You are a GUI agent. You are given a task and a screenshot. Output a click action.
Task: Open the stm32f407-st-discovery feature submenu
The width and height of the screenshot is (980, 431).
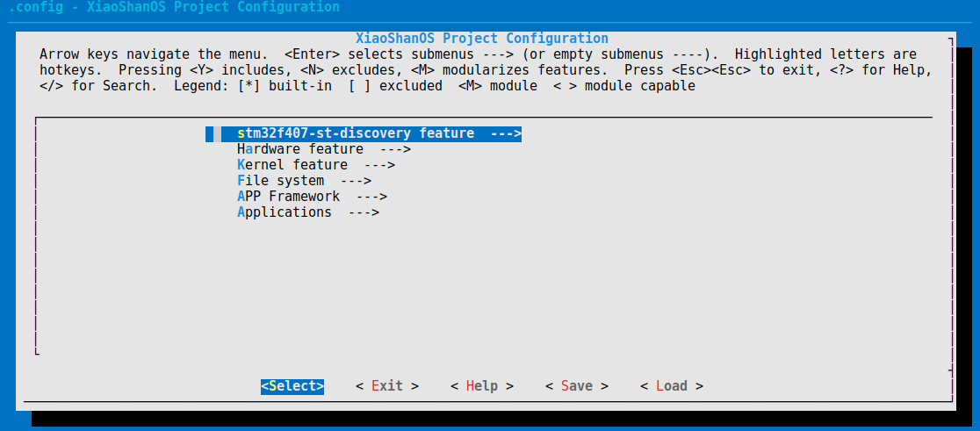point(356,133)
